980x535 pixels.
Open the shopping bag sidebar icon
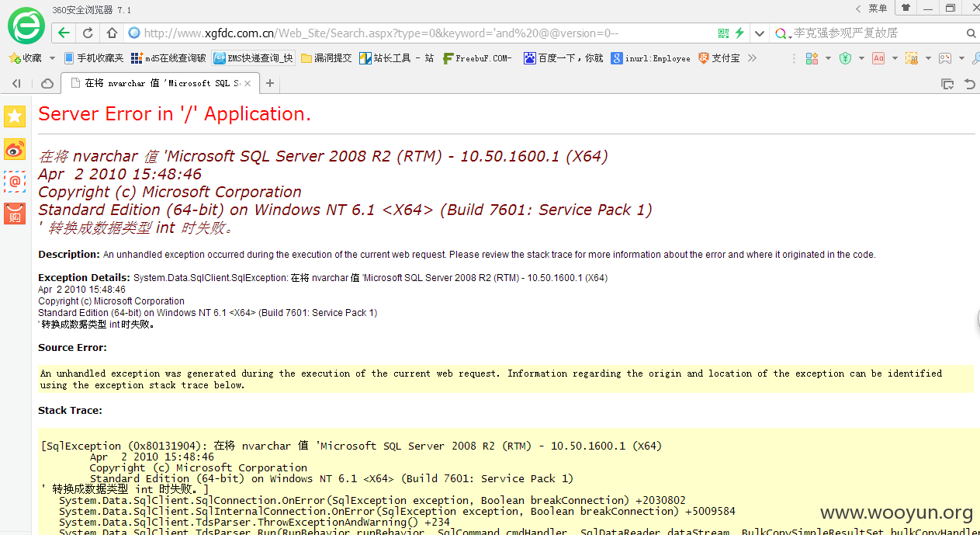[15, 214]
